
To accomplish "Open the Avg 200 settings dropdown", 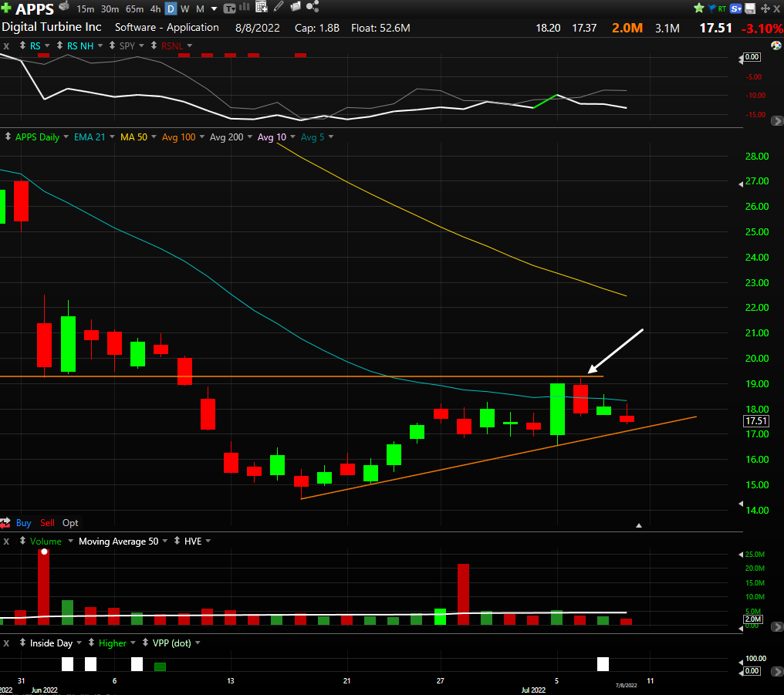I will [250, 137].
